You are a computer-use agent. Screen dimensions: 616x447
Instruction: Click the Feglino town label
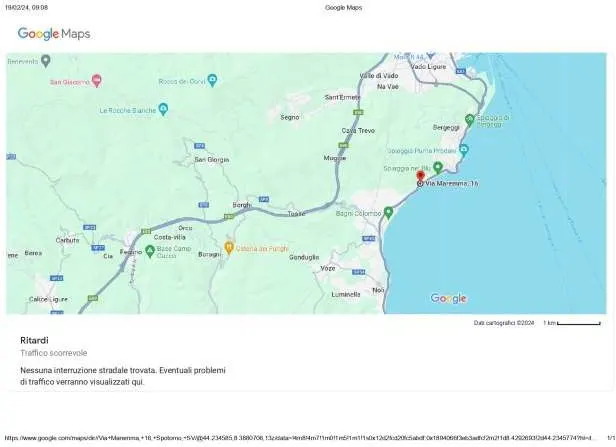click(x=131, y=252)
